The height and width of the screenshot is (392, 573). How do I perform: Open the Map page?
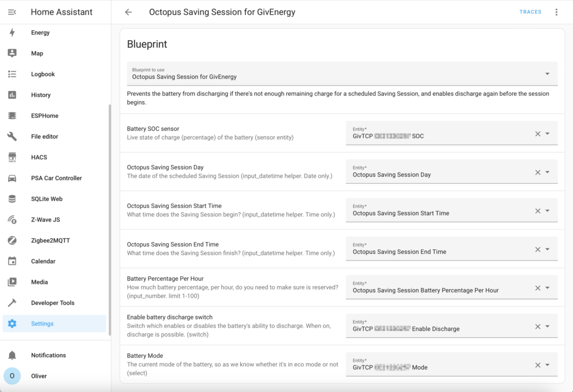[54, 53]
